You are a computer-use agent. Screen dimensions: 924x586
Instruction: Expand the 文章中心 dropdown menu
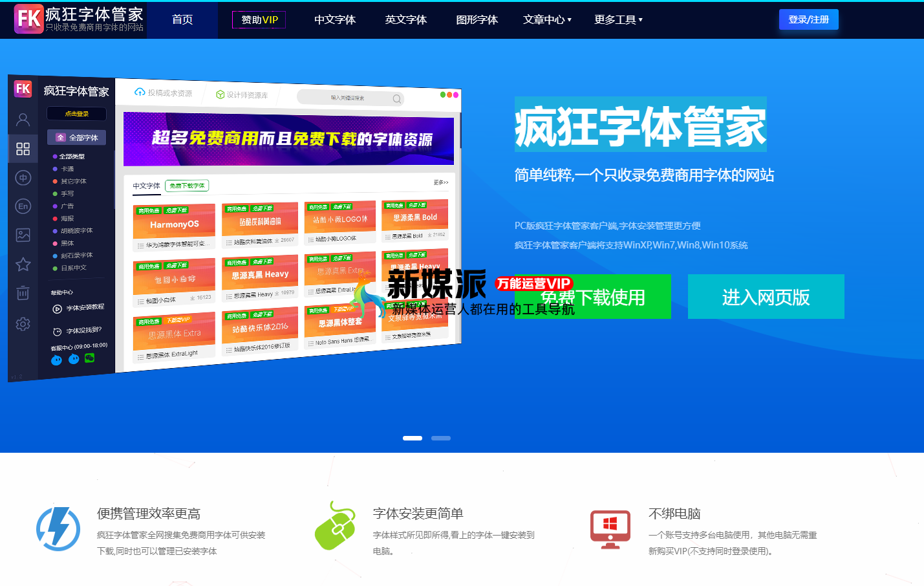pos(547,20)
